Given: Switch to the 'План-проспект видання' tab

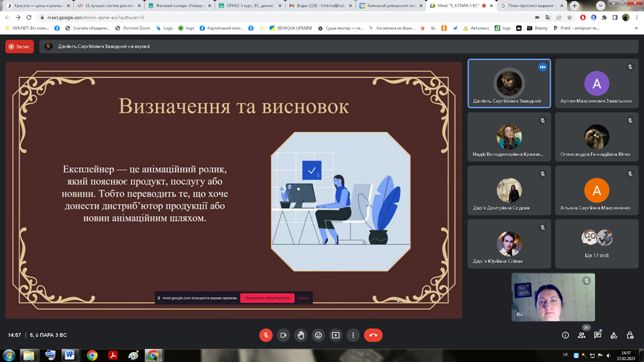Looking at the screenshot, I should 530,5.
